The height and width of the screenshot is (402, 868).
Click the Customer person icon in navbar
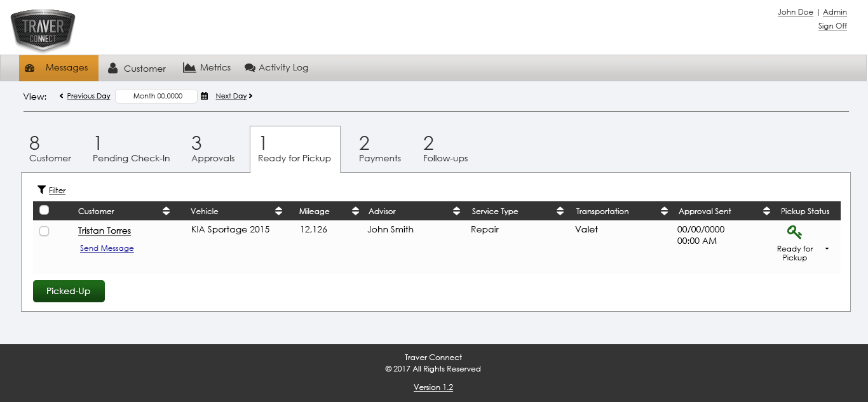(x=112, y=68)
